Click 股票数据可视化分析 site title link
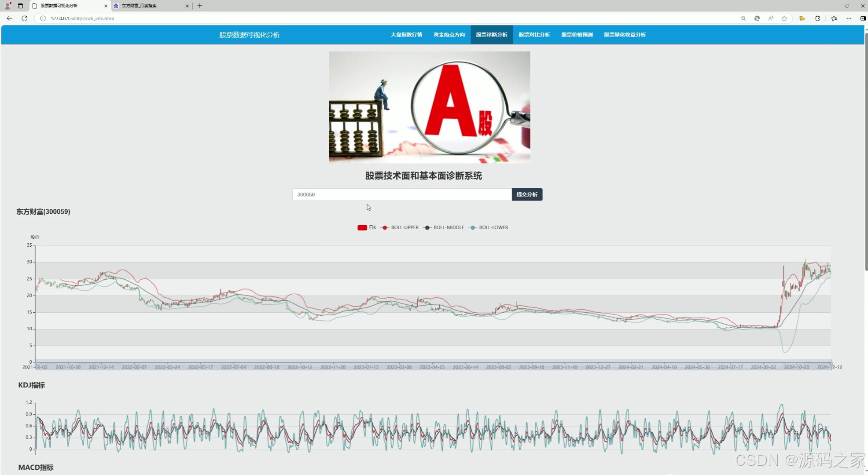868x475 pixels. 250,35
